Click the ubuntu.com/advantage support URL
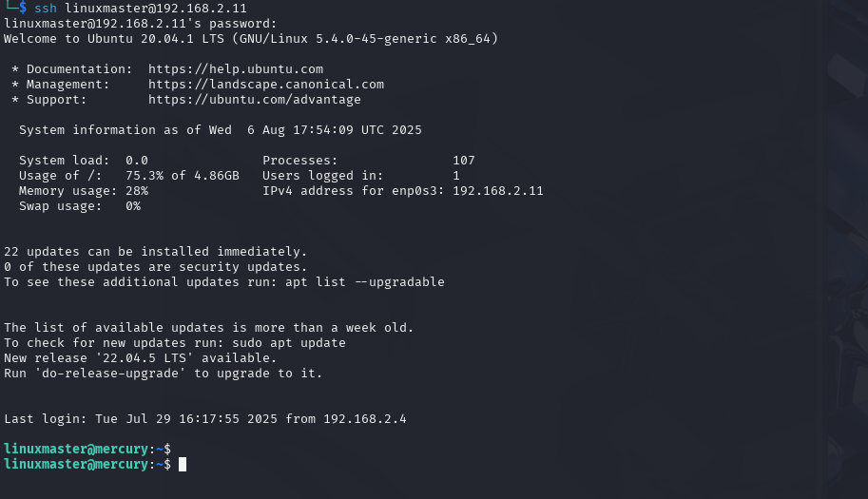The height and width of the screenshot is (499, 868). tap(254, 100)
